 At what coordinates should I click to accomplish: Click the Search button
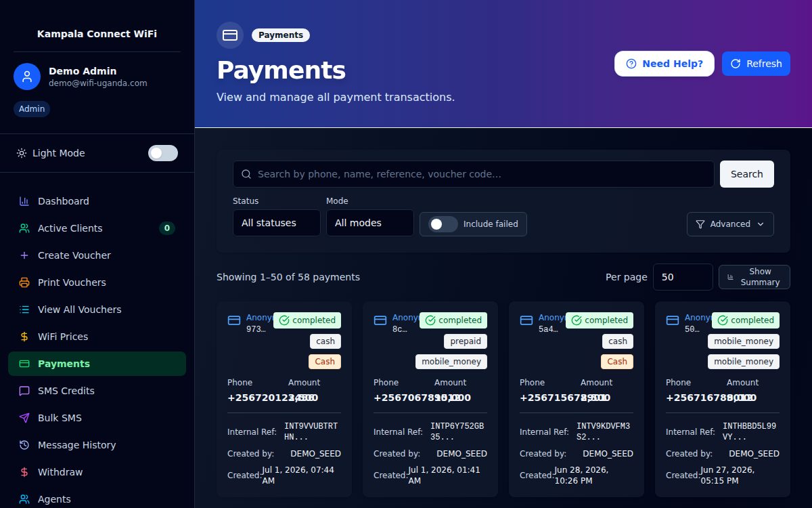point(747,174)
